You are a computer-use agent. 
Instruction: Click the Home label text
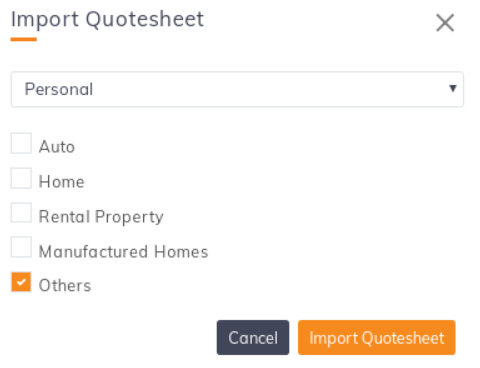coord(62,182)
